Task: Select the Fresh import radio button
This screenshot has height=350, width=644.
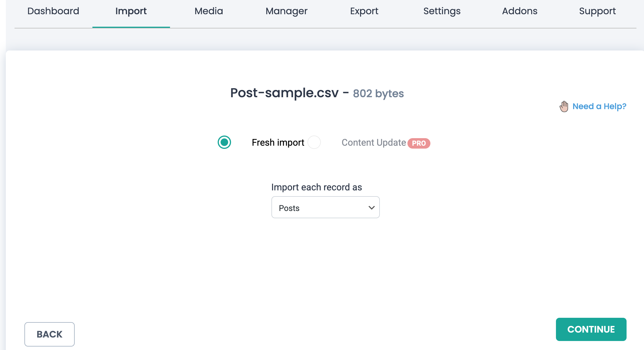Action: [x=224, y=142]
